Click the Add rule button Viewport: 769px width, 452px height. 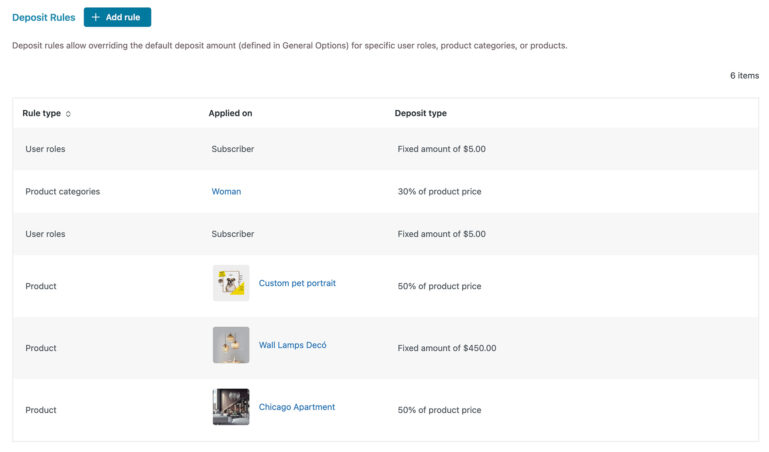117,17
